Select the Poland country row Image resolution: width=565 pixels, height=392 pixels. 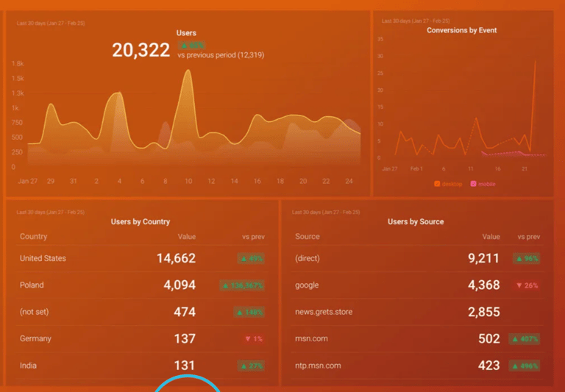(142, 285)
